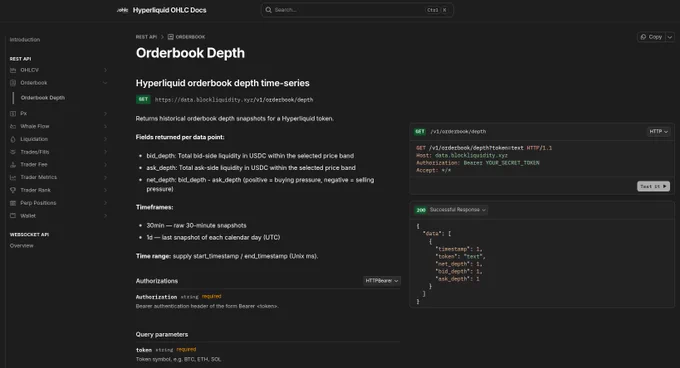The width and height of the screenshot is (680, 368).
Task: Click the 'Query parameters' heading
Action: 162,335
